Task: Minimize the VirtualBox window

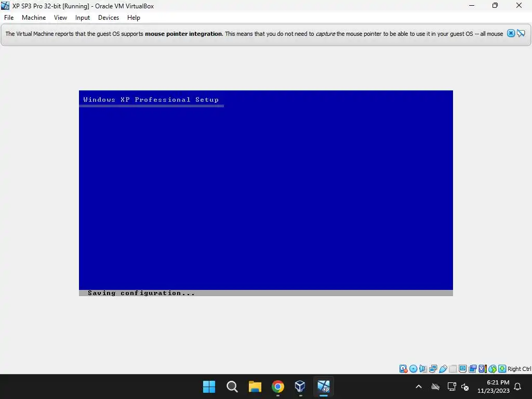Action: point(472,5)
